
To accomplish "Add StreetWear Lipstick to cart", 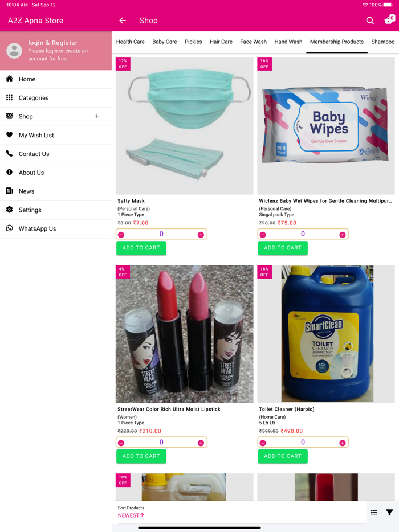I will tap(141, 456).
